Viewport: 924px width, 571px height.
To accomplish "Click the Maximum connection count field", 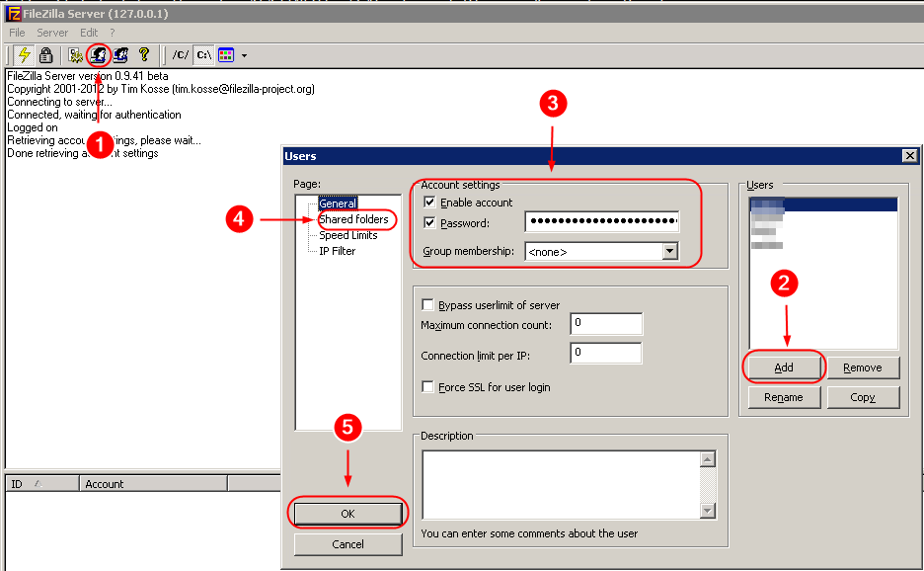I will pyautogui.click(x=606, y=324).
